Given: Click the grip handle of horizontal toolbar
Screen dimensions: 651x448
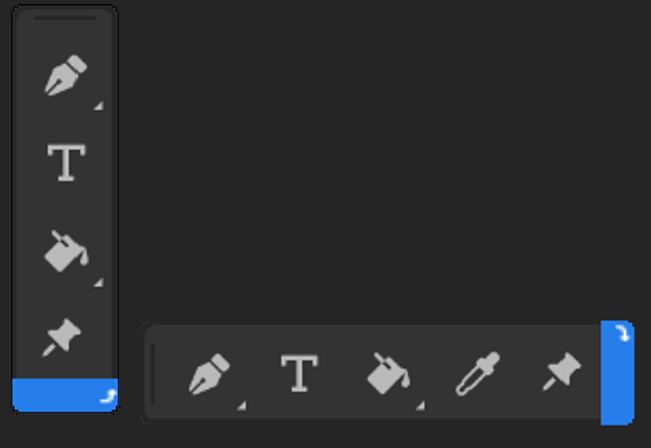Looking at the screenshot, I should [153, 373].
